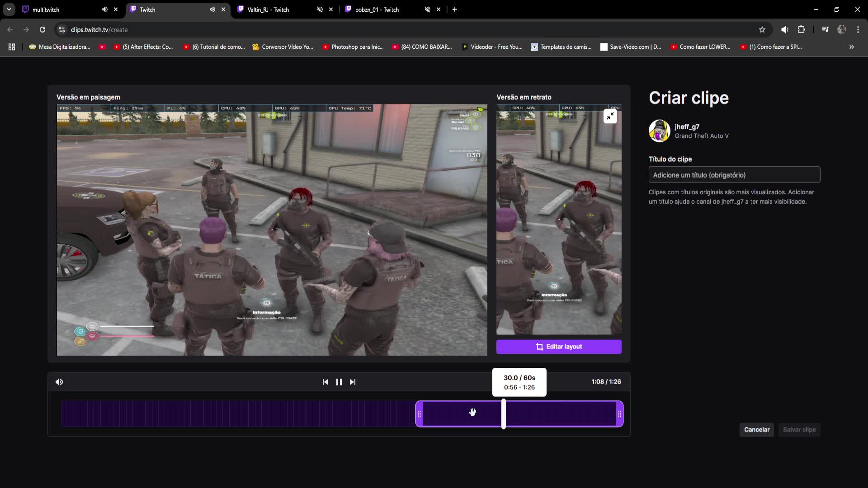Click the white playhead on timeline
This screenshot has height=488, width=868.
point(504,413)
